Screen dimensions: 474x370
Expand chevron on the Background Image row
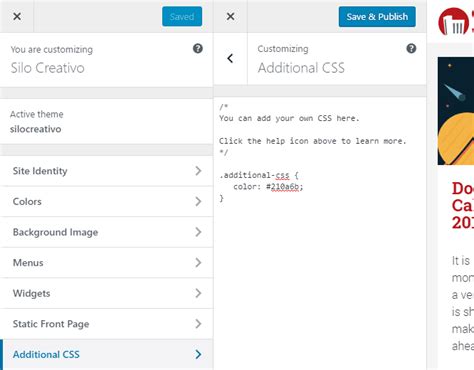coord(198,232)
